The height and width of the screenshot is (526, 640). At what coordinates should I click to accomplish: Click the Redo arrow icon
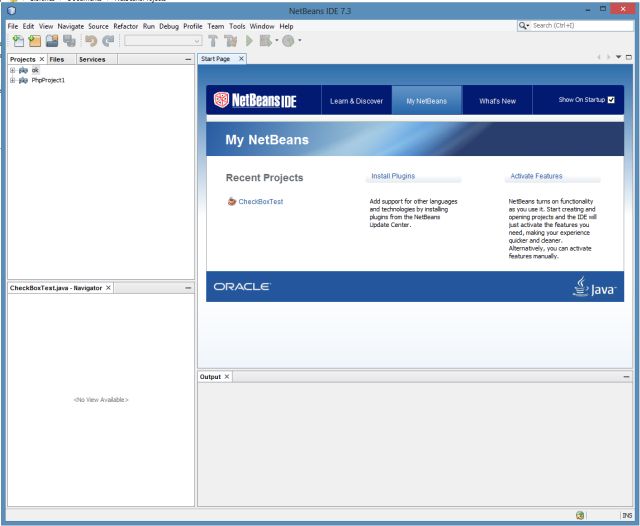108,41
